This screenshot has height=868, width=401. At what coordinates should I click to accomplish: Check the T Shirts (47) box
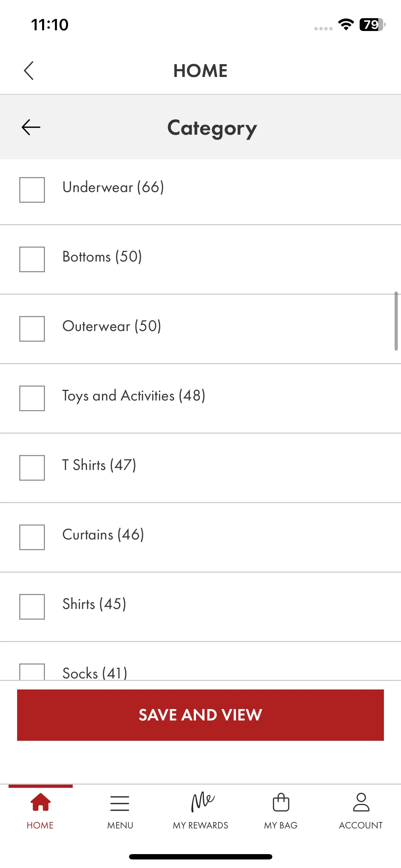click(32, 468)
